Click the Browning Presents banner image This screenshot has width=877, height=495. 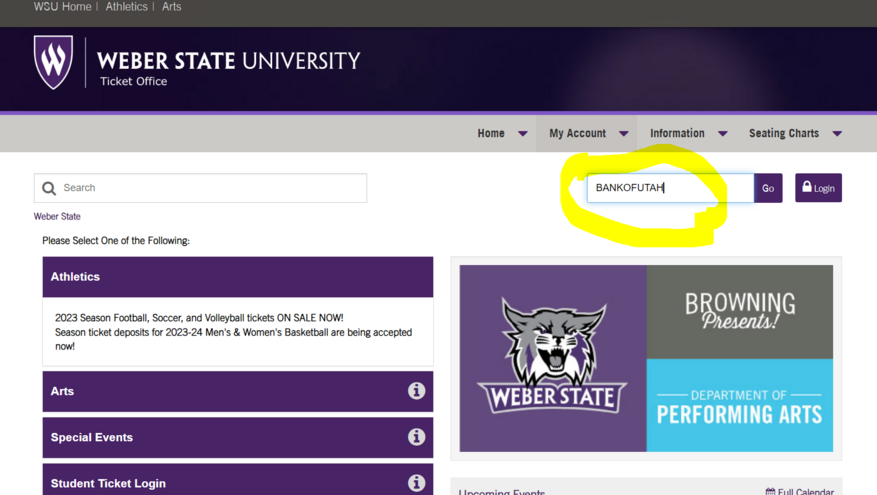739,312
